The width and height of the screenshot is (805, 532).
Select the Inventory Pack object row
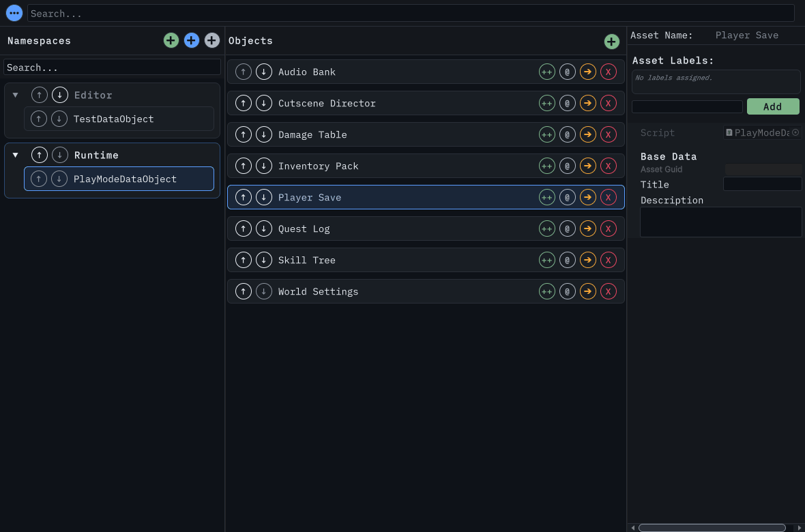tap(426, 166)
